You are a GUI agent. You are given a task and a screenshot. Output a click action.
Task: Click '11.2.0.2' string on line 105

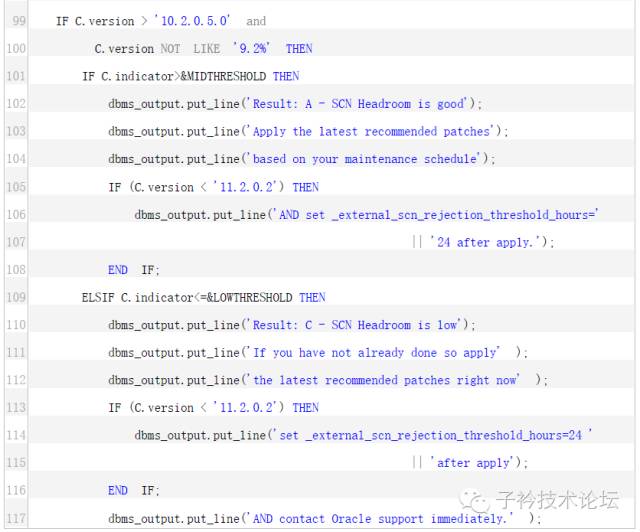coord(245,187)
